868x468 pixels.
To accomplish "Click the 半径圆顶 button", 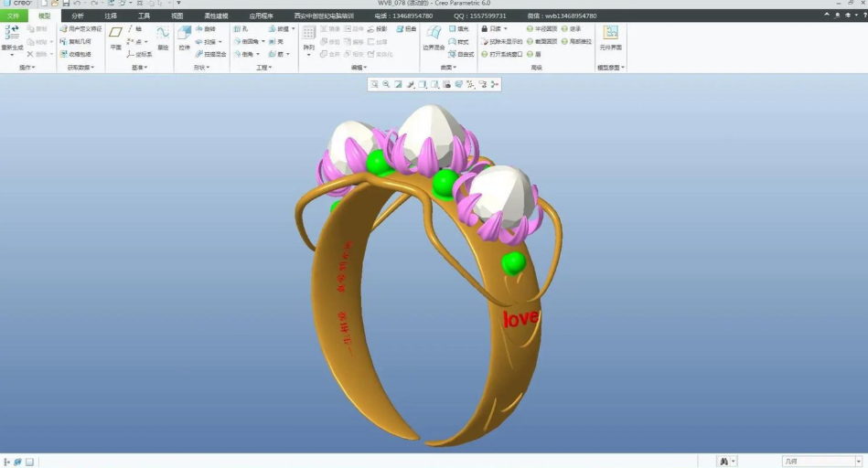I will tap(542, 28).
